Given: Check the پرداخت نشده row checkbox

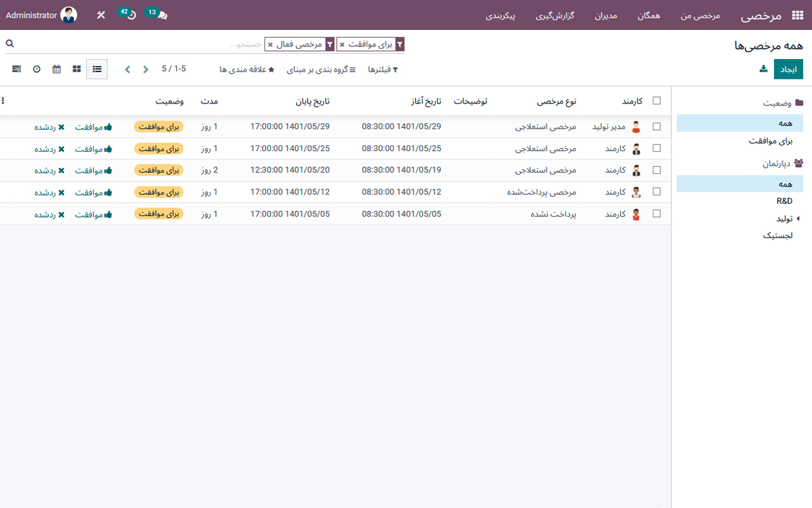Looking at the screenshot, I should 657,213.
